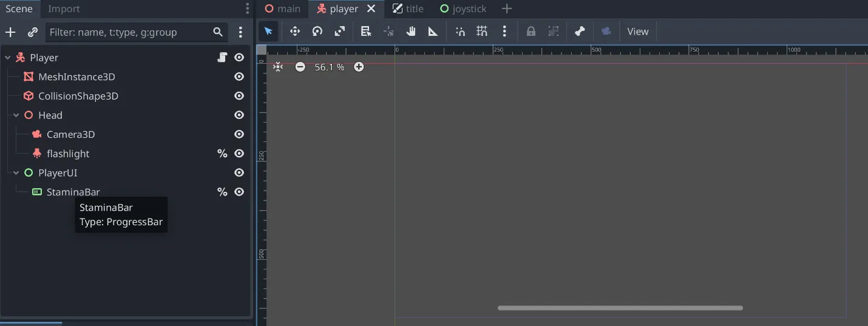Collapse the PlayerUI node children
The width and height of the screenshot is (868, 326).
pyautogui.click(x=16, y=173)
